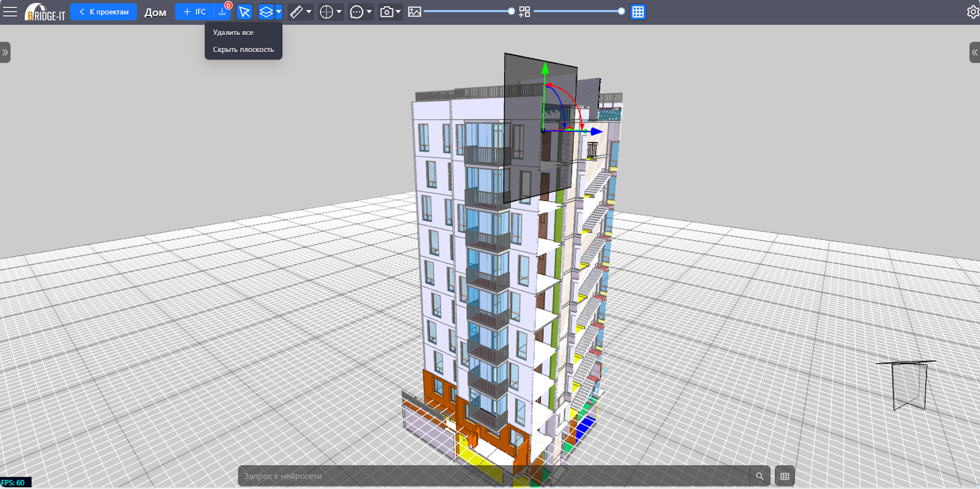Click the view cube navigation widget
Image resolution: width=980 pixels, height=489 pixels.
(908, 385)
